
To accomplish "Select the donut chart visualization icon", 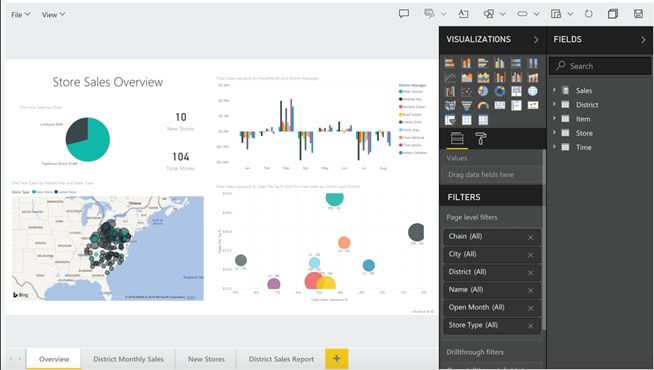I will pos(499,91).
